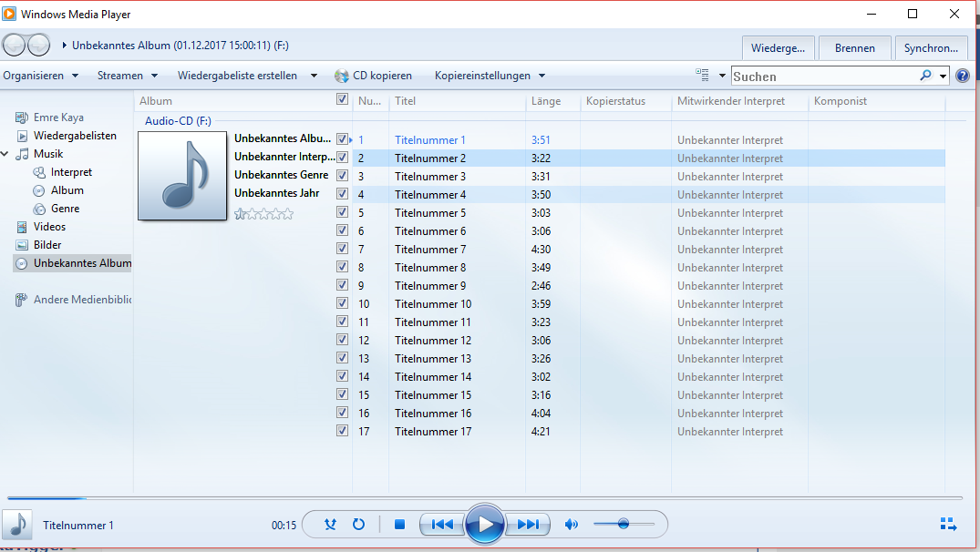Collapse the Musik tree node

pos(5,154)
